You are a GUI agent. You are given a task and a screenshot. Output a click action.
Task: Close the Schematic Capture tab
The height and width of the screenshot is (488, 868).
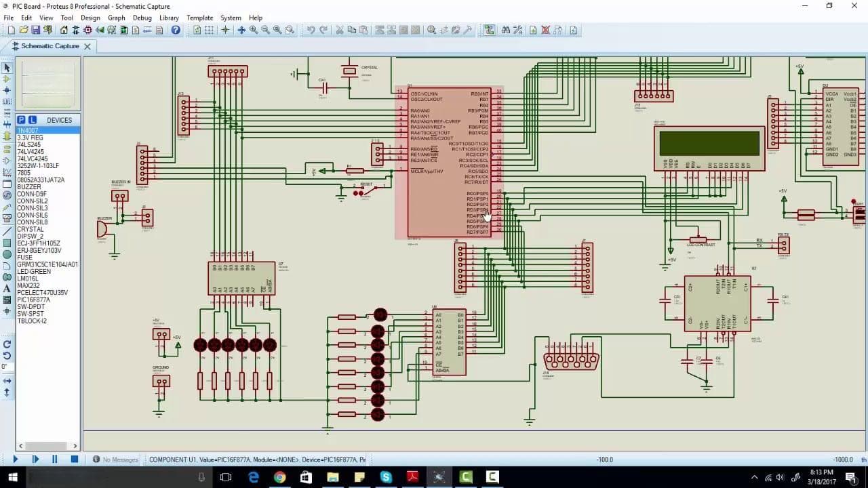[87, 46]
